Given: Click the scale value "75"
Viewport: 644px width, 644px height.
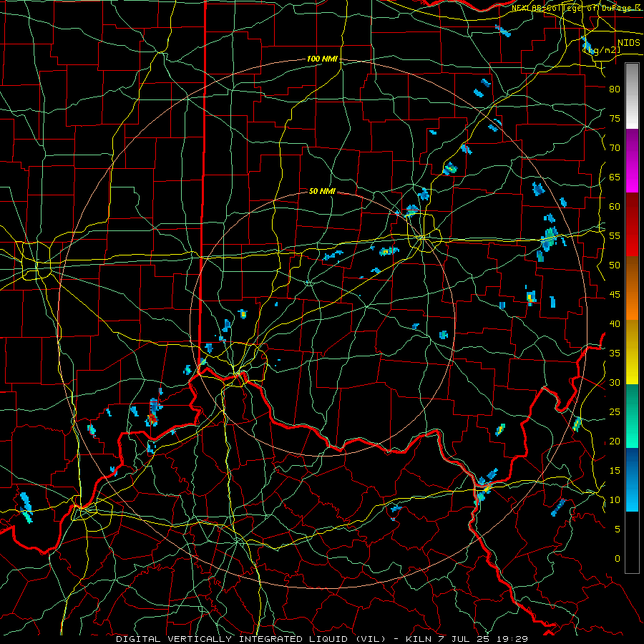Looking at the screenshot, I should 615,119.
